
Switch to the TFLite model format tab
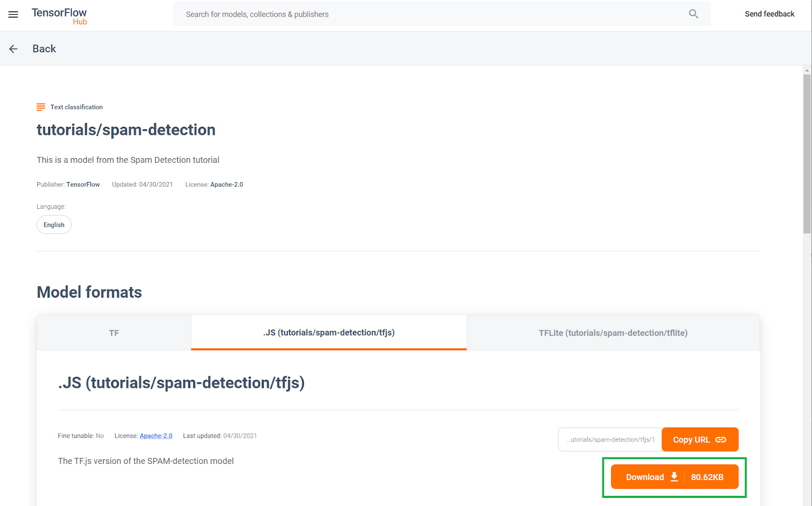(613, 333)
